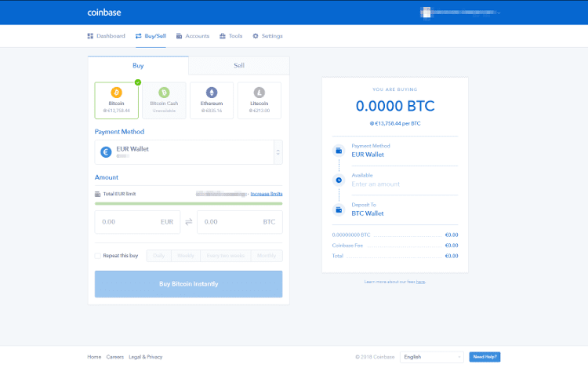Choose the Daily repeat option

[159, 256]
